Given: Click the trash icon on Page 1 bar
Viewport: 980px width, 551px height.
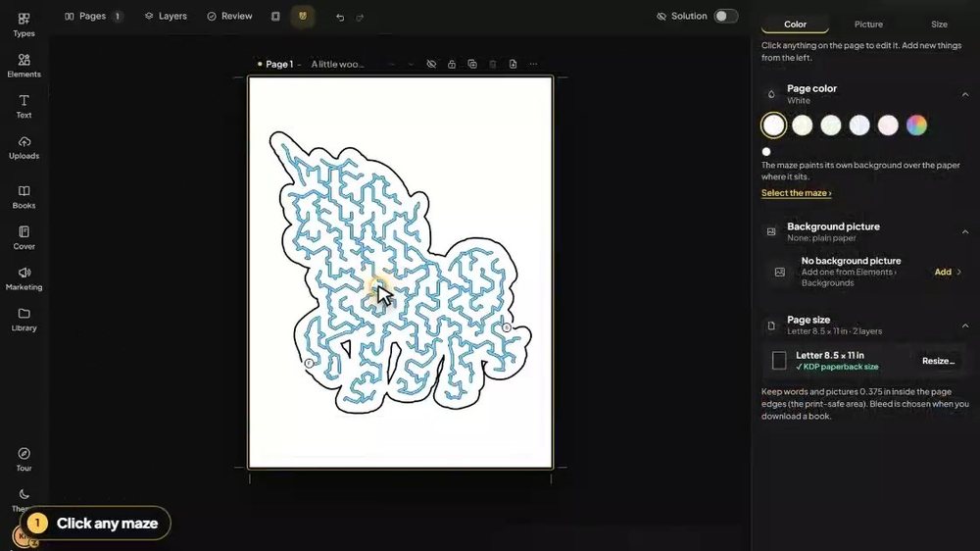Looking at the screenshot, I should tap(493, 64).
